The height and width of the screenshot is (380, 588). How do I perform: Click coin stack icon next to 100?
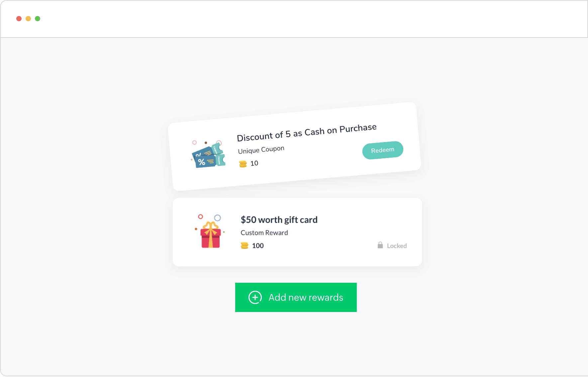[245, 246]
